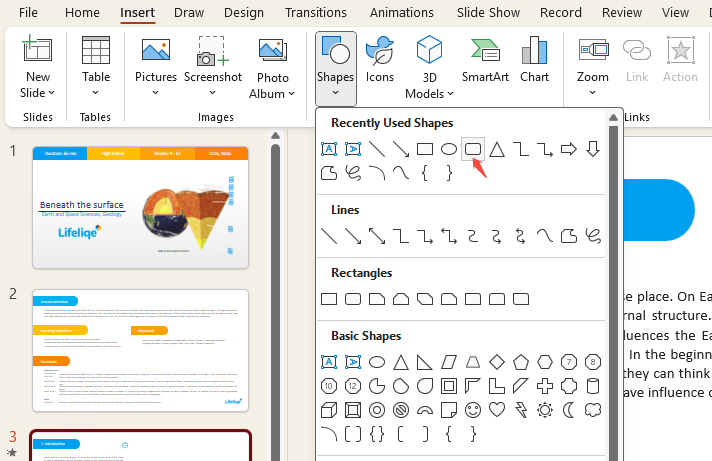Image resolution: width=712 pixels, height=461 pixels.
Task: Switch to the Draw tab
Action: tap(189, 13)
